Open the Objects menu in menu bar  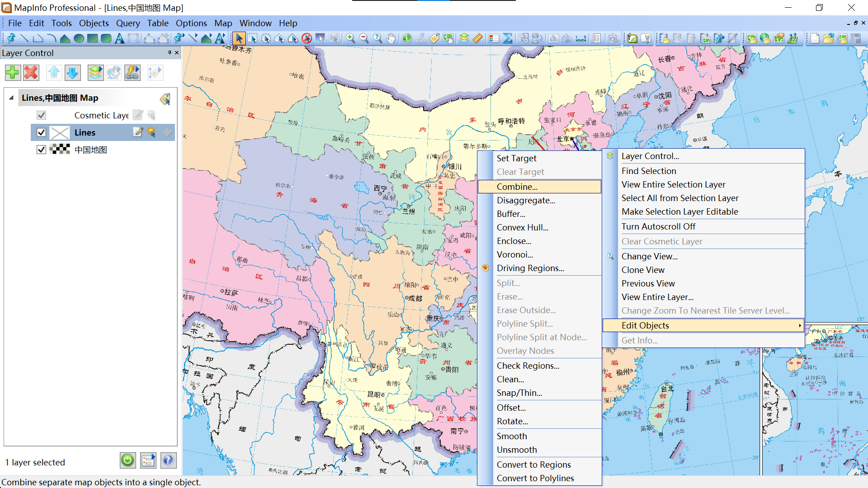point(94,23)
